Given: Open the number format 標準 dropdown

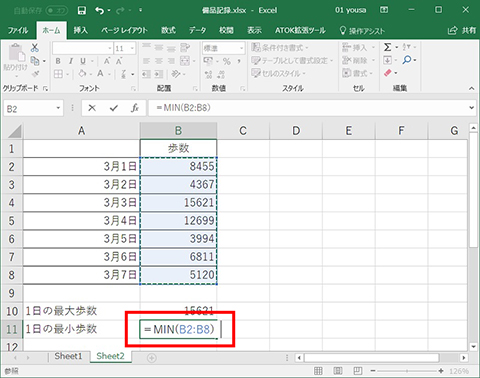Looking at the screenshot, I should click(x=241, y=48).
